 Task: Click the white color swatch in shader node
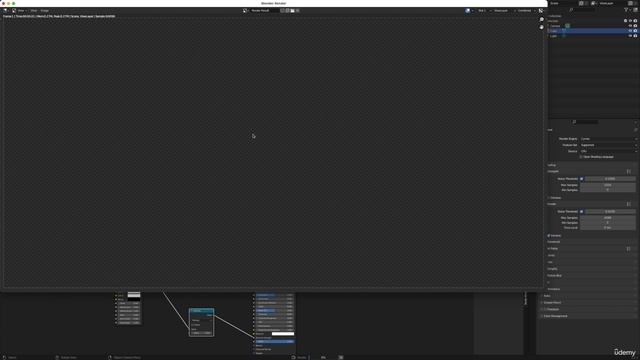pos(283,334)
